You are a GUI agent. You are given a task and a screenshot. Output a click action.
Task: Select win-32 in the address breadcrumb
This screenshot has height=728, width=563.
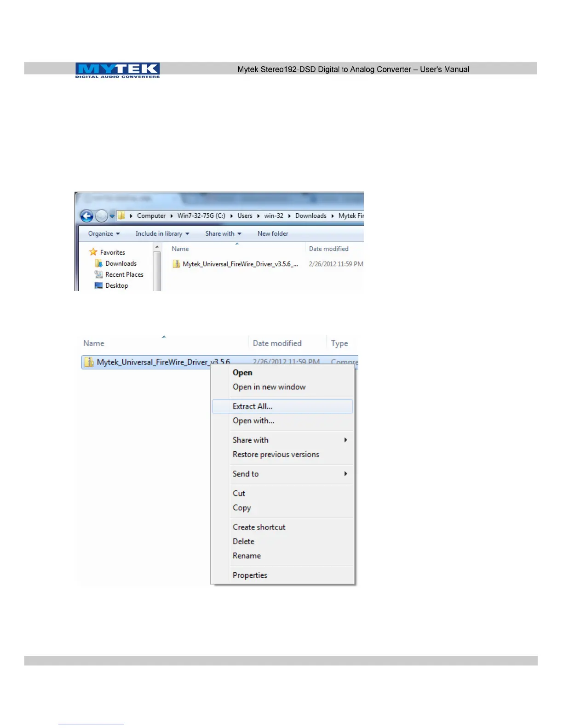pyautogui.click(x=274, y=216)
